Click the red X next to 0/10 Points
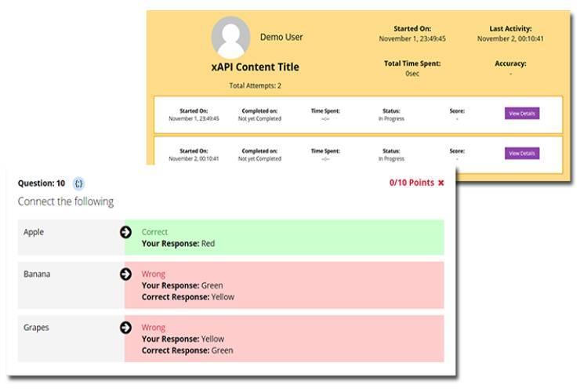 click(441, 183)
